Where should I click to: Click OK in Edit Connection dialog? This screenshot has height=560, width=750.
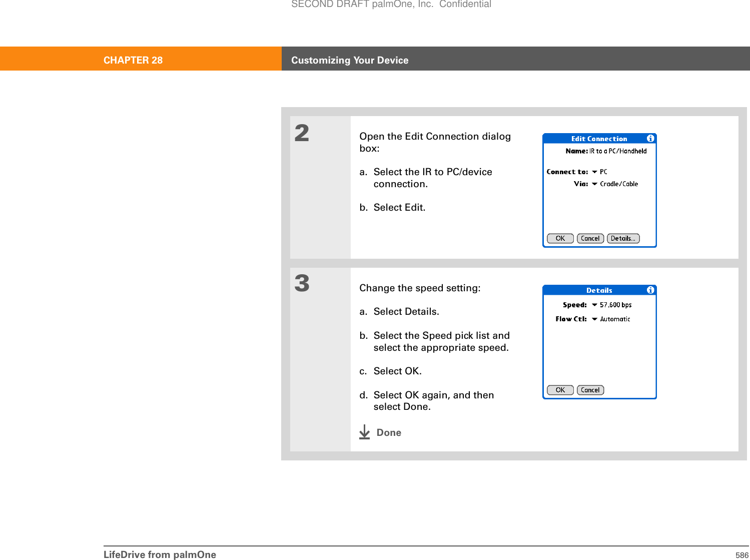click(x=560, y=239)
